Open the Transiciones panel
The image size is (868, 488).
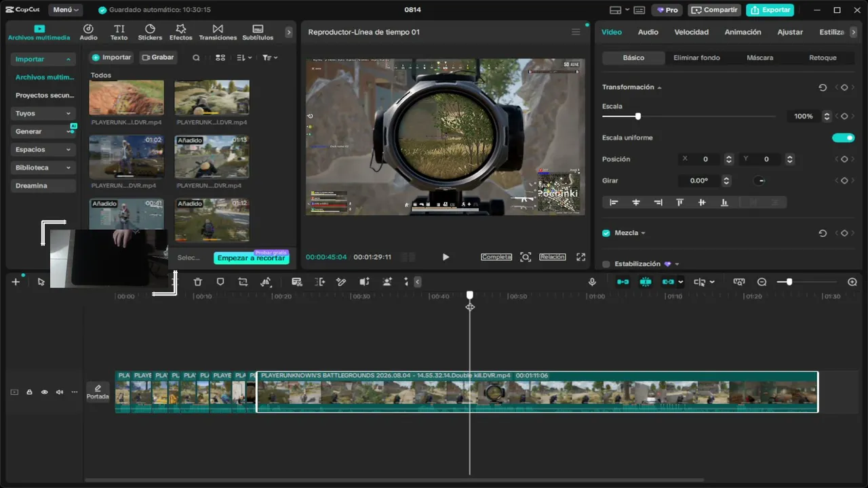pos(218,32)
